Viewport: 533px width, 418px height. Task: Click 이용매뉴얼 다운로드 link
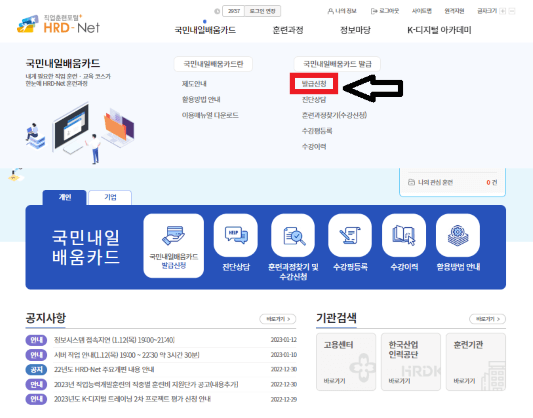point(210,115)
